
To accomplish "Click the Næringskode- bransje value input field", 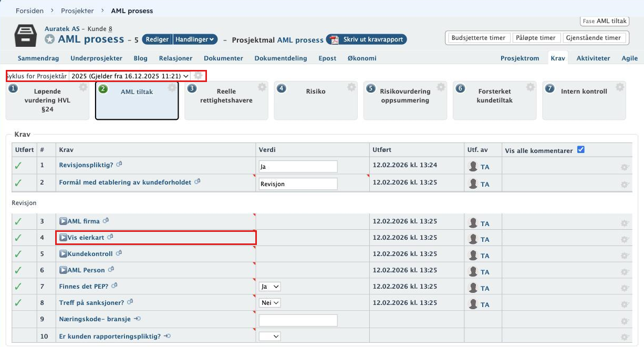I will tap(298, 320).
